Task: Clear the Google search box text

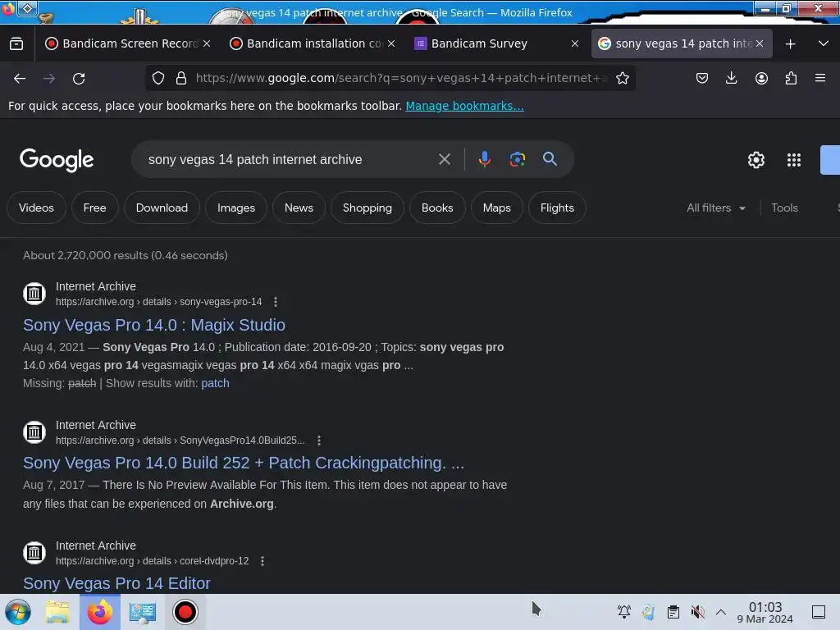Action: click(x=444, y=159)
